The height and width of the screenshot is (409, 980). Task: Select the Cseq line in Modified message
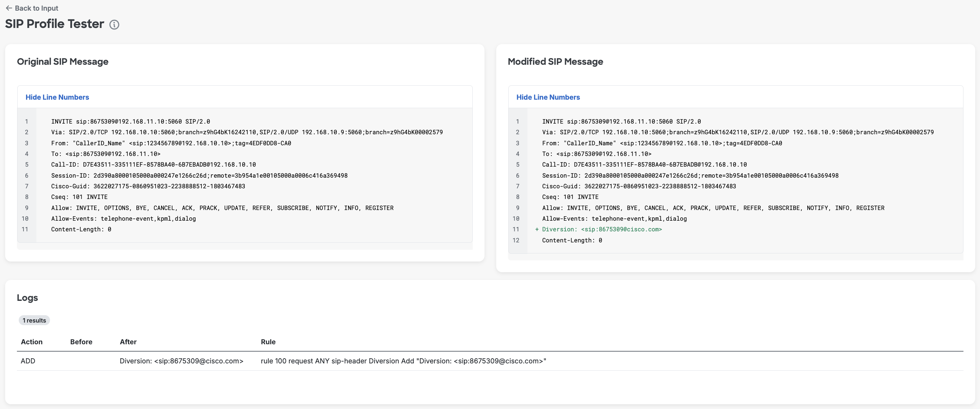point(570,197)
